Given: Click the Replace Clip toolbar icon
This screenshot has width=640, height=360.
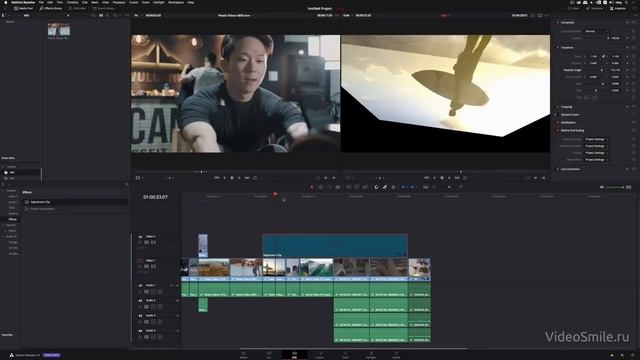Looking at the screenshot, I should (365, 187).
